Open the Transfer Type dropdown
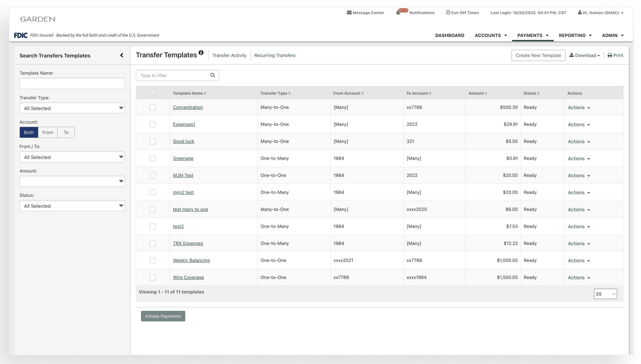The image size is (641, 364). 72,108
